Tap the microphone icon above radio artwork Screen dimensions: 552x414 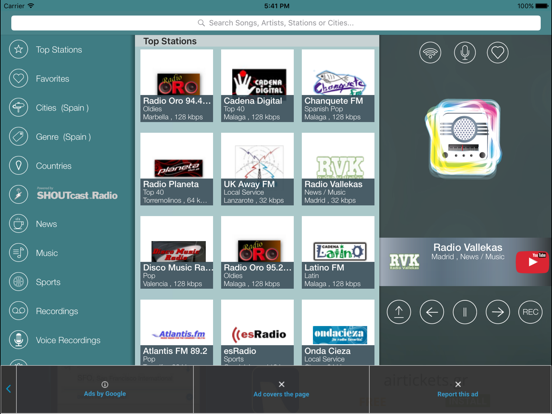[465, 53]
